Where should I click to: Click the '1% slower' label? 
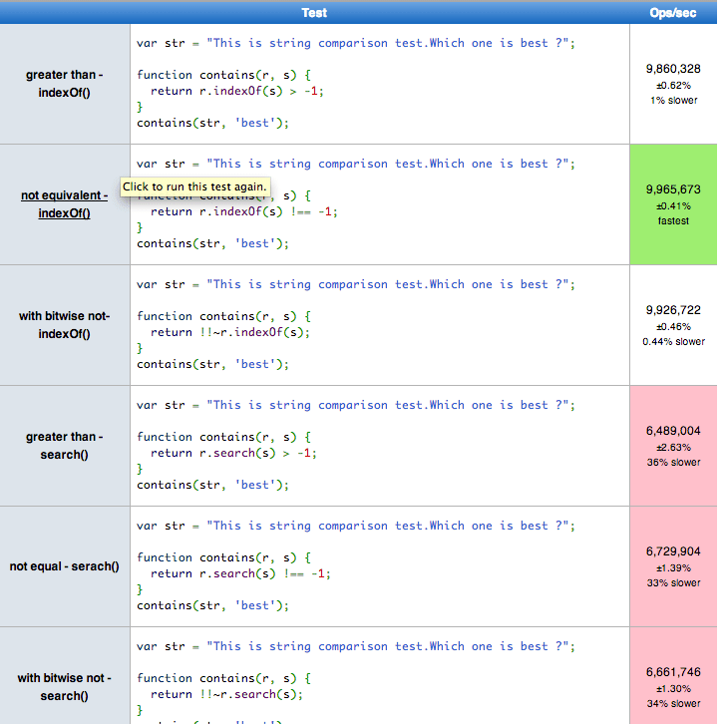674,101
